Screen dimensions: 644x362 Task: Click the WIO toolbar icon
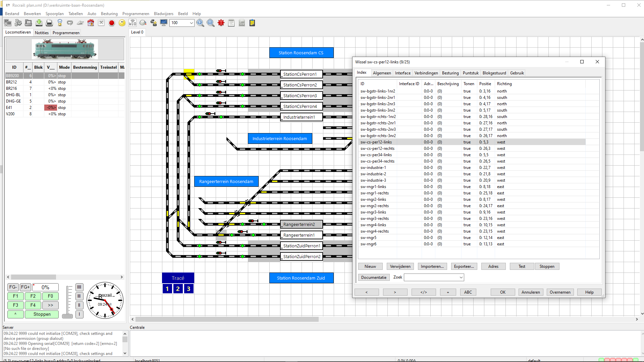(x=132, y=23)
